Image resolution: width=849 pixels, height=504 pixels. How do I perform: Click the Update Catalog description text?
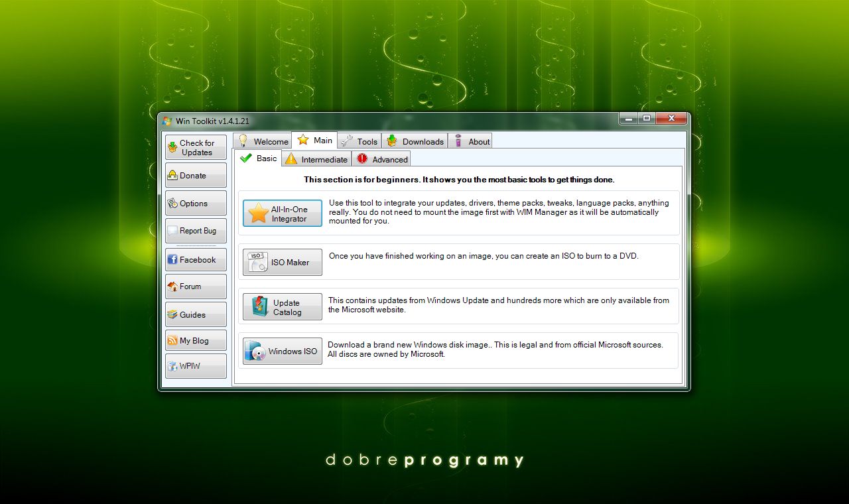click(499, 305)
